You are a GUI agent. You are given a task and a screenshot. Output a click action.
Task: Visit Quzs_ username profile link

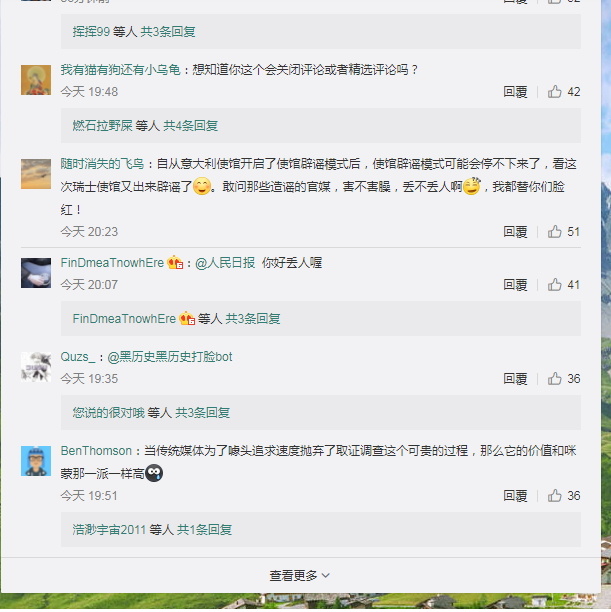click(78, 357)
